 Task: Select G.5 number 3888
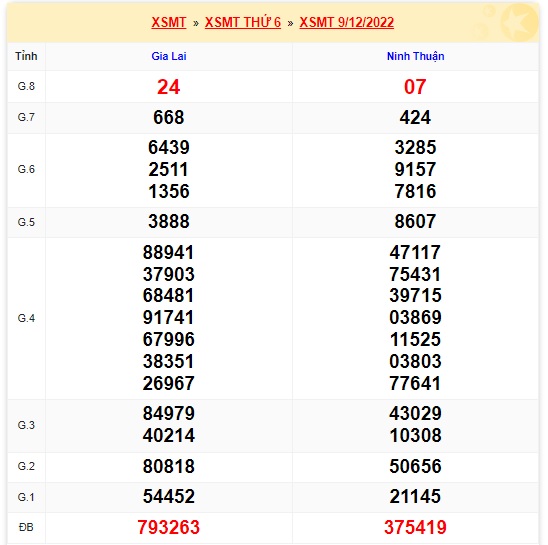click(169, 222)
